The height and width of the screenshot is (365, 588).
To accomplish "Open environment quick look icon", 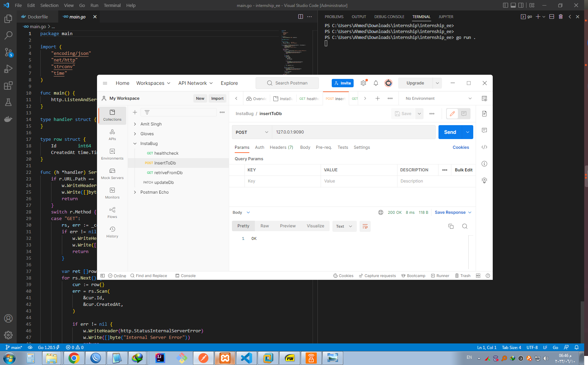I will click(x=484, y=98).
